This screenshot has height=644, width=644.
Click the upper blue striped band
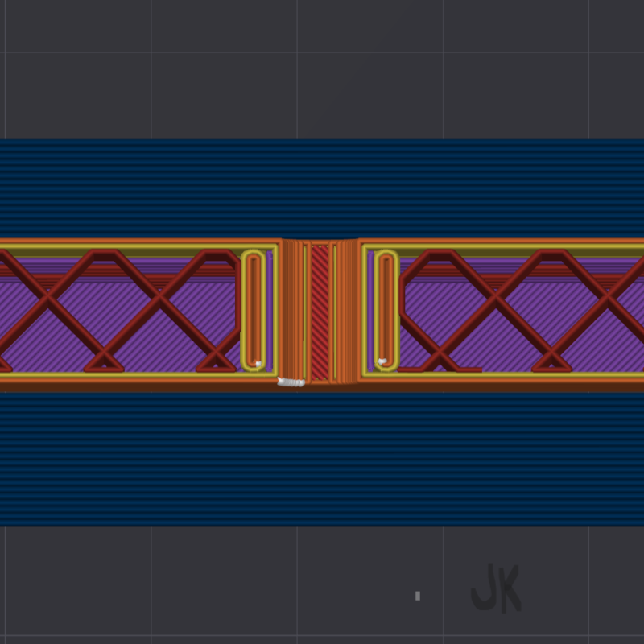pyautogui.click(x=322, y=189)
